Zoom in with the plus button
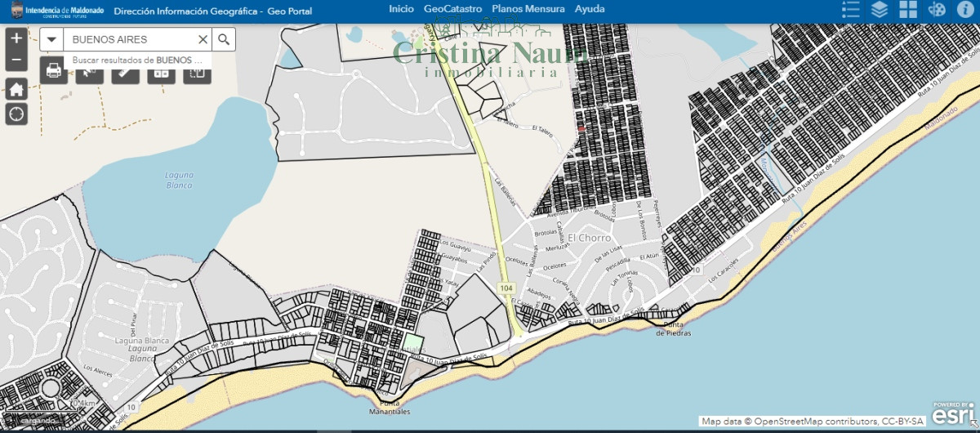This screenshot has height=433, width=980. point(16,38)
